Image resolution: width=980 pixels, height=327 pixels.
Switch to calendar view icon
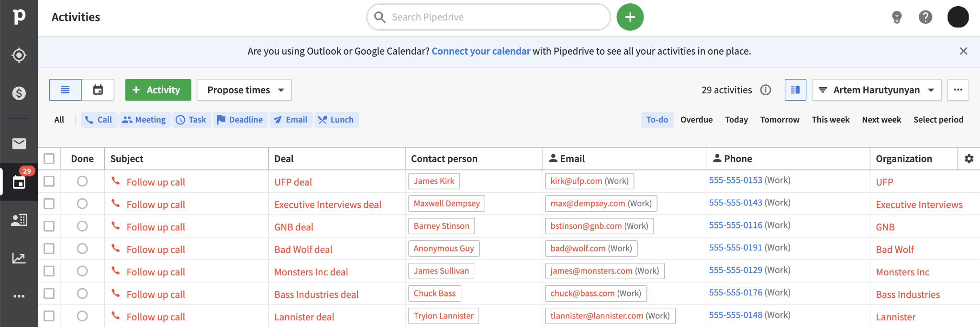[98, 90]
